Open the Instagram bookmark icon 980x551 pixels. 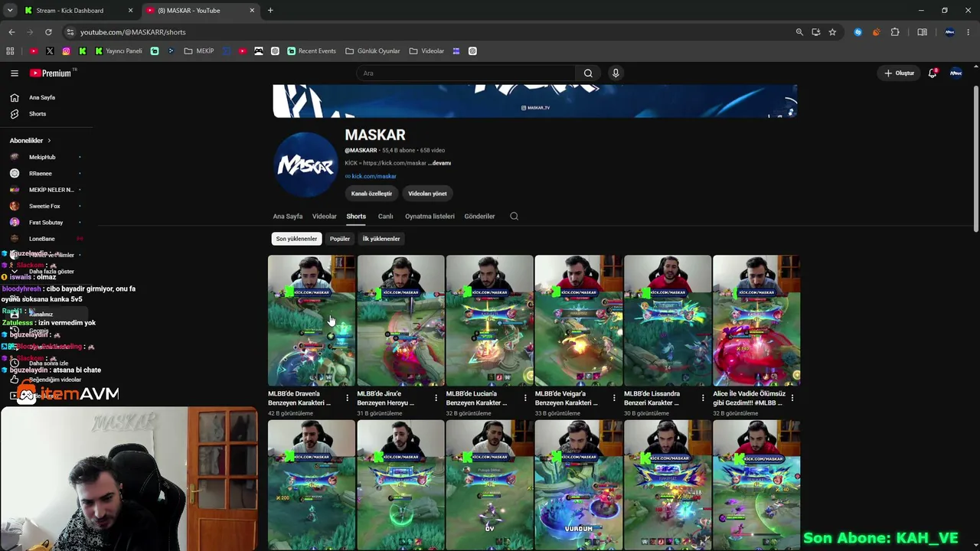click(x=67, y=51)
